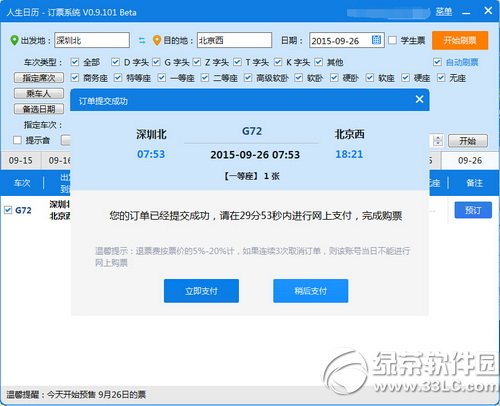The height and width of the screenshot is (406, 500).
Task: Select the 09-26 date tab
Action: click(470, 161)
